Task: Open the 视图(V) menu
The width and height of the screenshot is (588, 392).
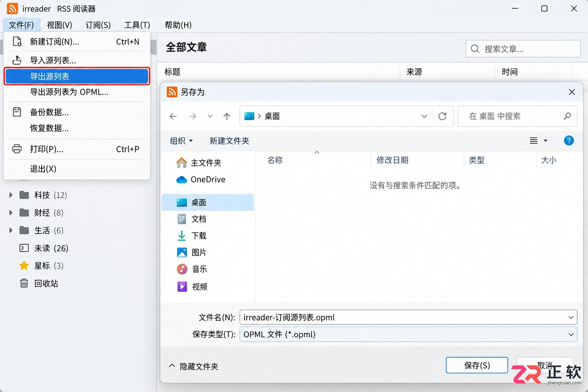Action: [x=59, y=25]
